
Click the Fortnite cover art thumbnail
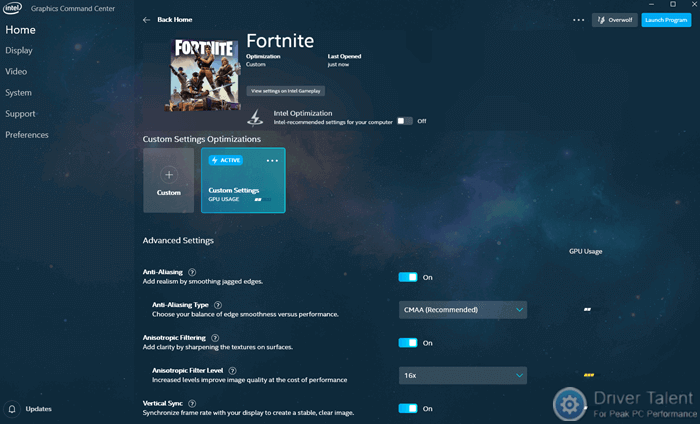[x=202, y=75]
